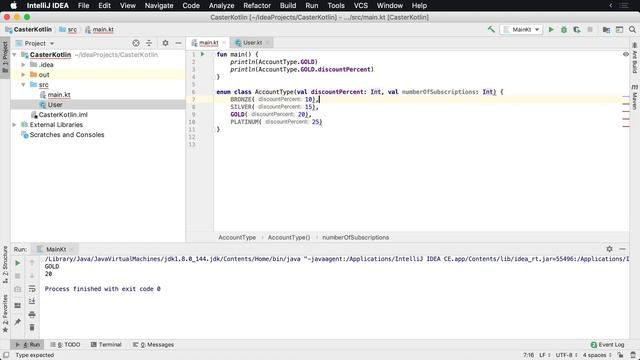The image size is (640, 360).
Task: Click the 4: Run tool window button
Action: pyautogui.click(x=27, y=344)
